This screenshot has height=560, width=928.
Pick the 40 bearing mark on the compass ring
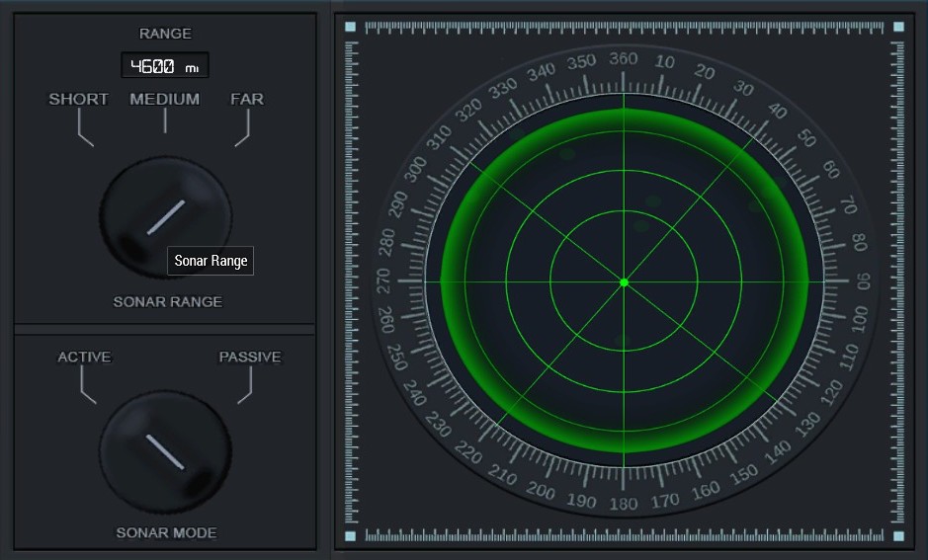tap(777, 111)
